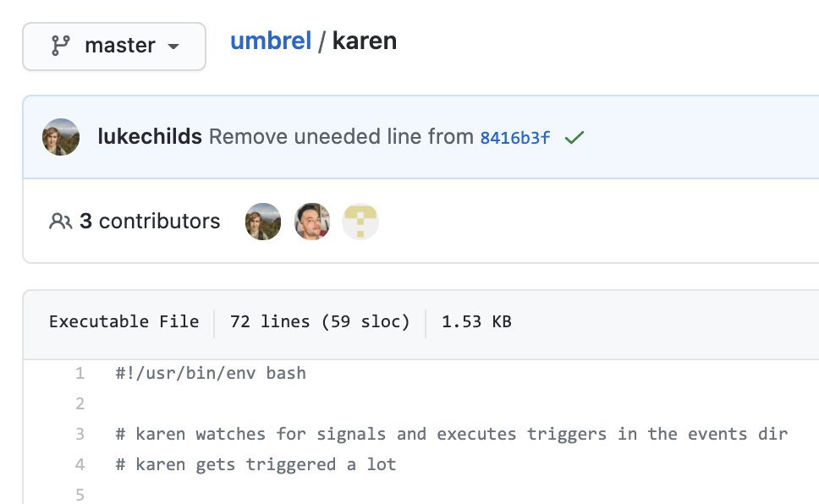819x504 pixels.
Task: Open the umbrel repository link
Action: click(x=271, y=41)
